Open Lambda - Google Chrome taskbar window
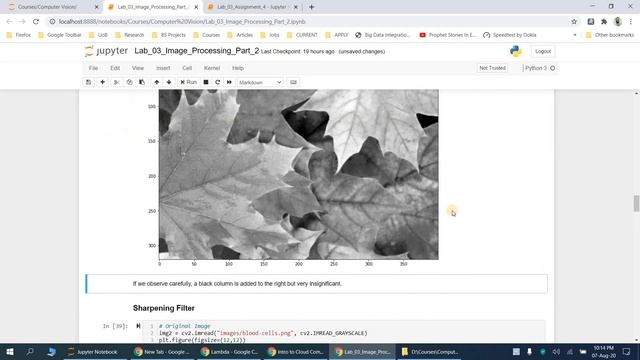640x360 pixels. point(230,351)
